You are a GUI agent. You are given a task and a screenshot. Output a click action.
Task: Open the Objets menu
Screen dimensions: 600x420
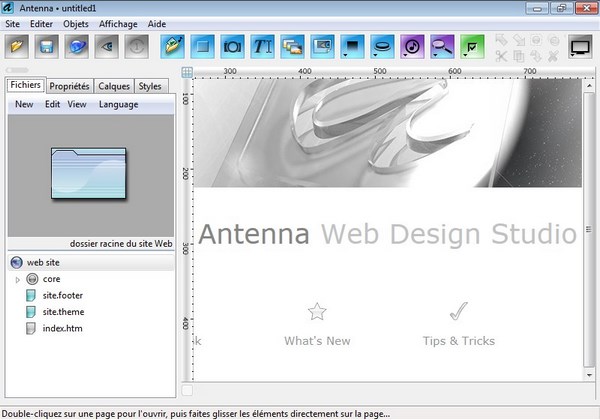click(x=76, y=24)
